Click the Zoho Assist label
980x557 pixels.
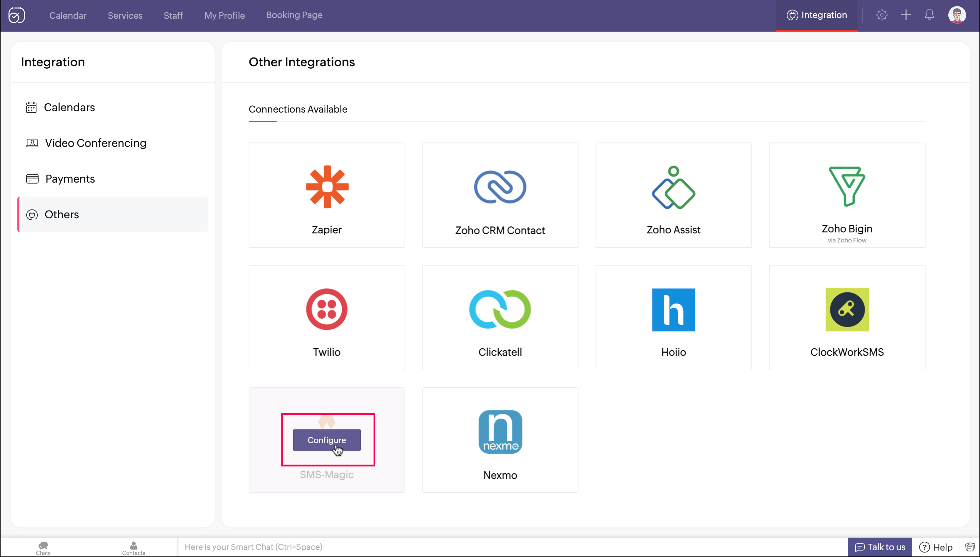pos(673,230)
